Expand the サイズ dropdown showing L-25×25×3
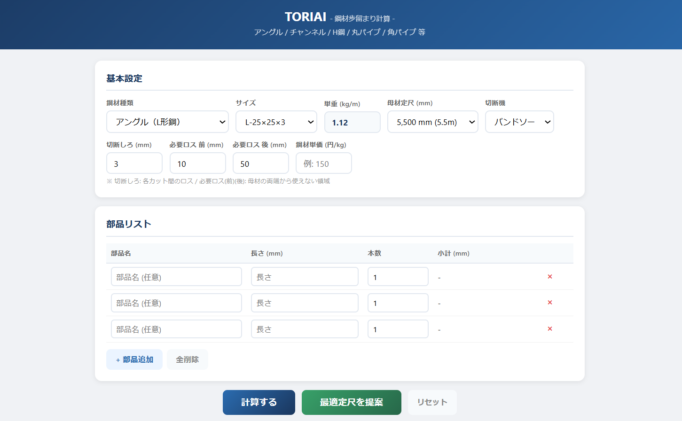This screenshot has height=421, width=682. 275,122
